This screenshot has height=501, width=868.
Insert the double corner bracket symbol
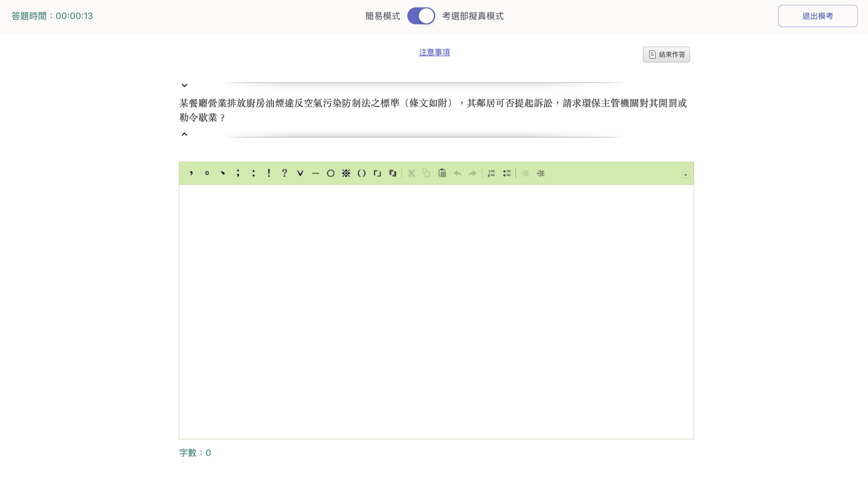pyautogui.click(x=392, y=173)
